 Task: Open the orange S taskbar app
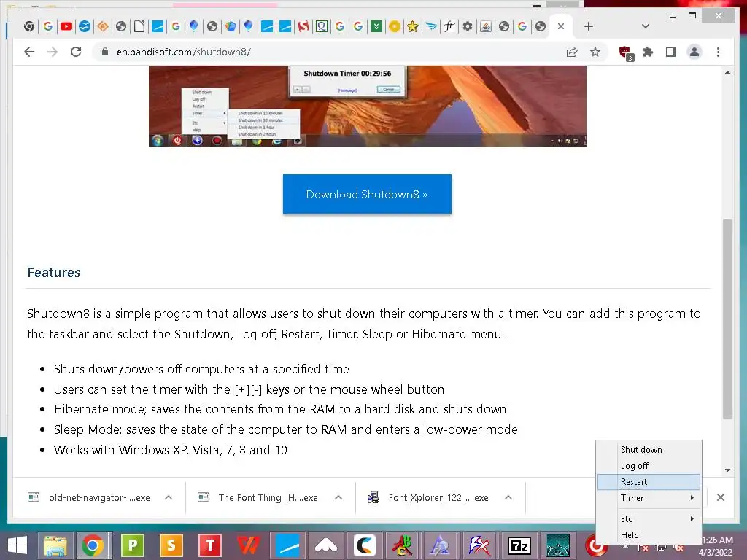(x=171, y=545)
